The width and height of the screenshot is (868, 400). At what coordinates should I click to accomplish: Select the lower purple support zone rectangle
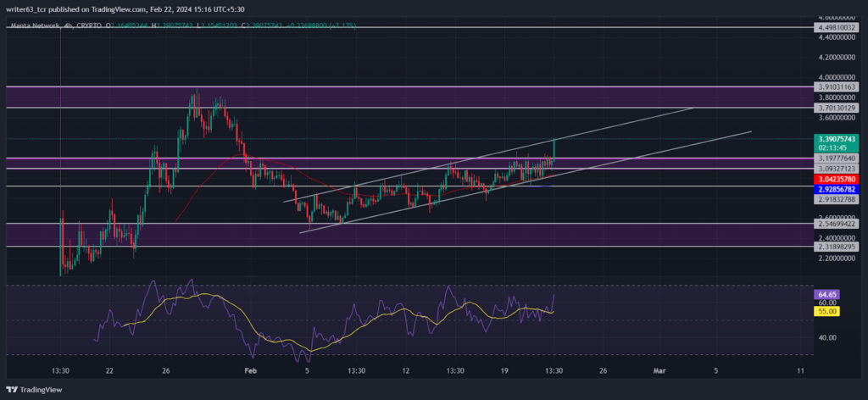409,235
